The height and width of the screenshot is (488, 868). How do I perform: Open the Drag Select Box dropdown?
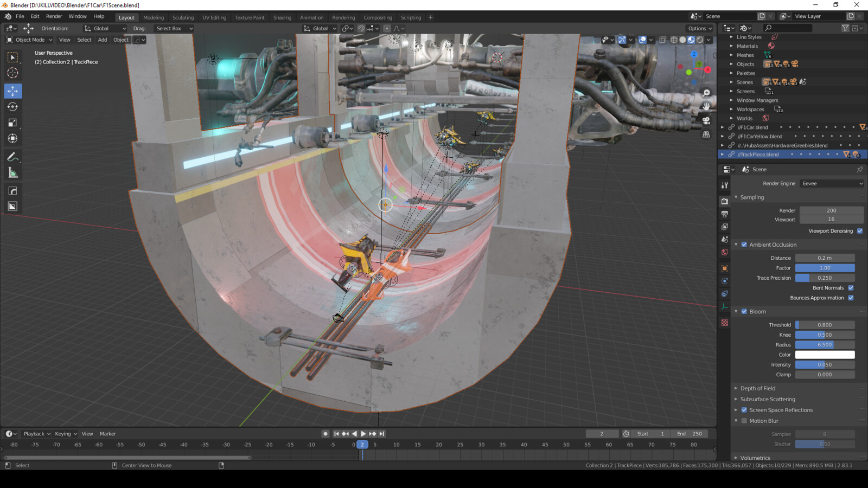point(173,28)
